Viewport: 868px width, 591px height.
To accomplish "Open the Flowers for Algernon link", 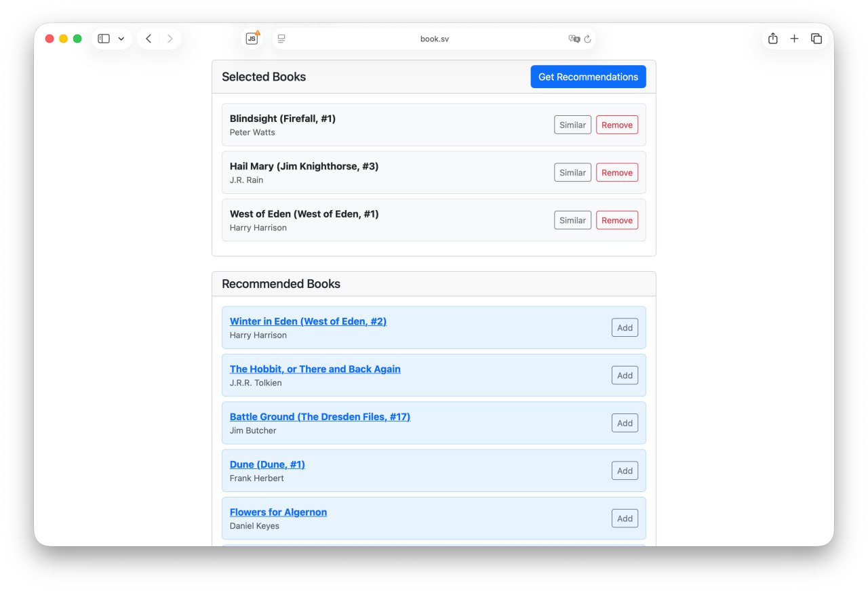I will coord(278,512).
